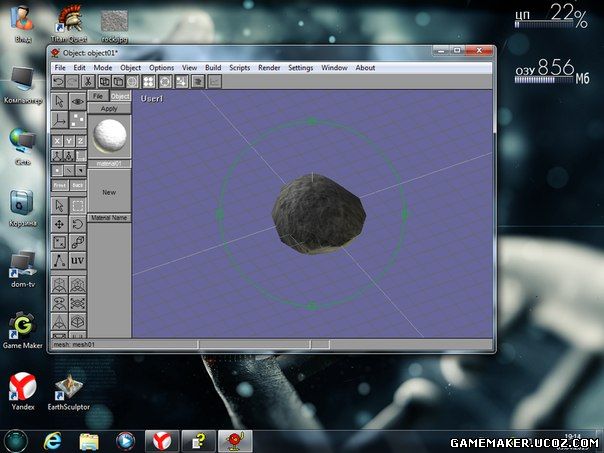Toggle the X axis constraint
Image resolution: width=604 pixels, height=453 pixels.
(x=56, y=141)
